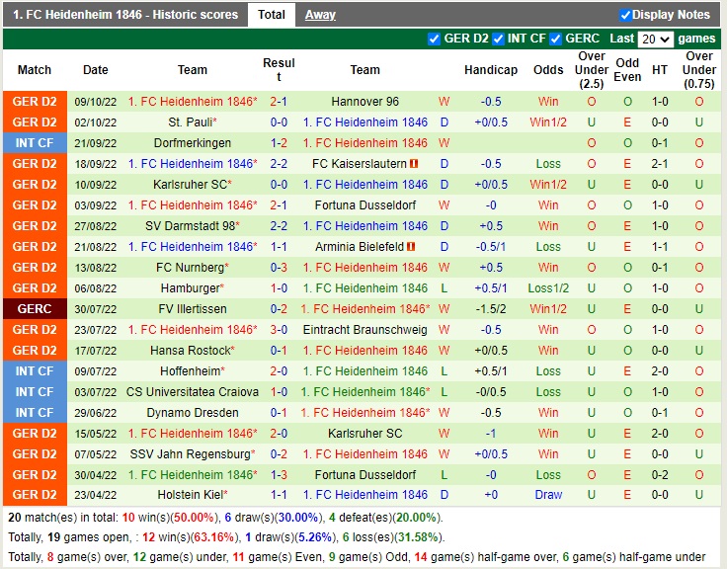Click the 23/04/22 date cell
Screen dimensions: 728x569
pyautogui.click(x=96, y=495)
